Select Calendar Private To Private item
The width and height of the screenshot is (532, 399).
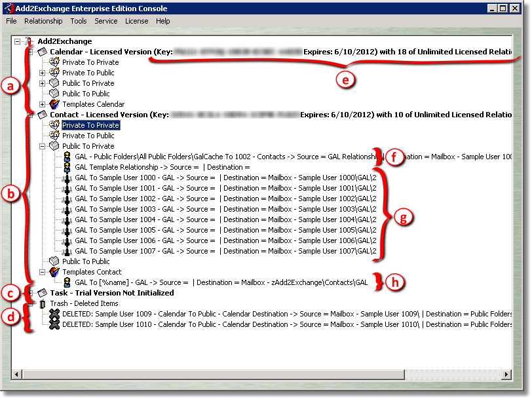click(90, 62)
